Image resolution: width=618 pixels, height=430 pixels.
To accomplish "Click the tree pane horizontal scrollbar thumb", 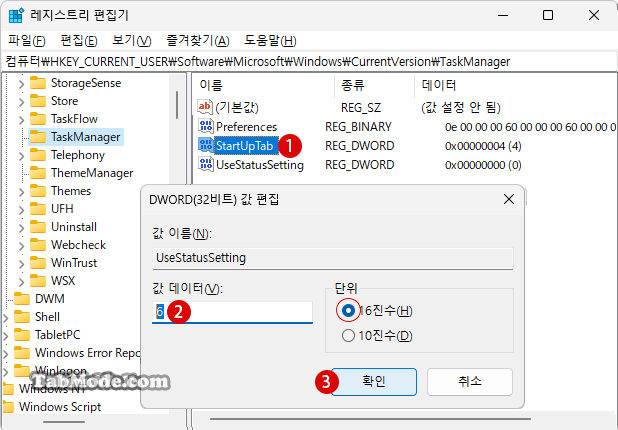I will tap(64, 422).
